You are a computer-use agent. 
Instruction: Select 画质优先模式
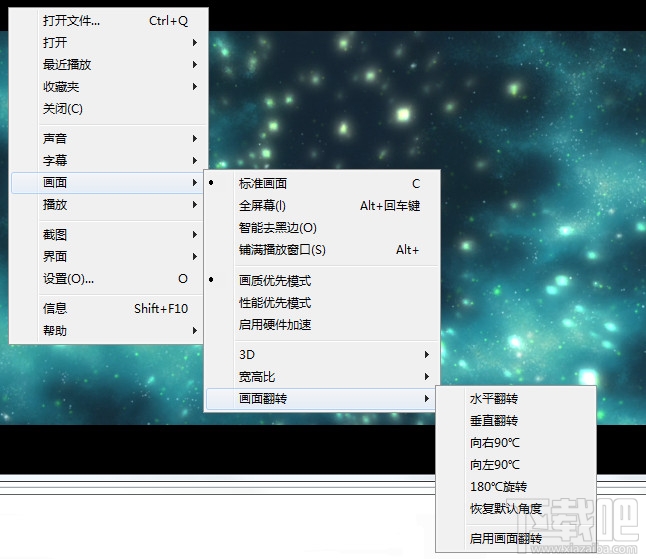coord(322,281)
